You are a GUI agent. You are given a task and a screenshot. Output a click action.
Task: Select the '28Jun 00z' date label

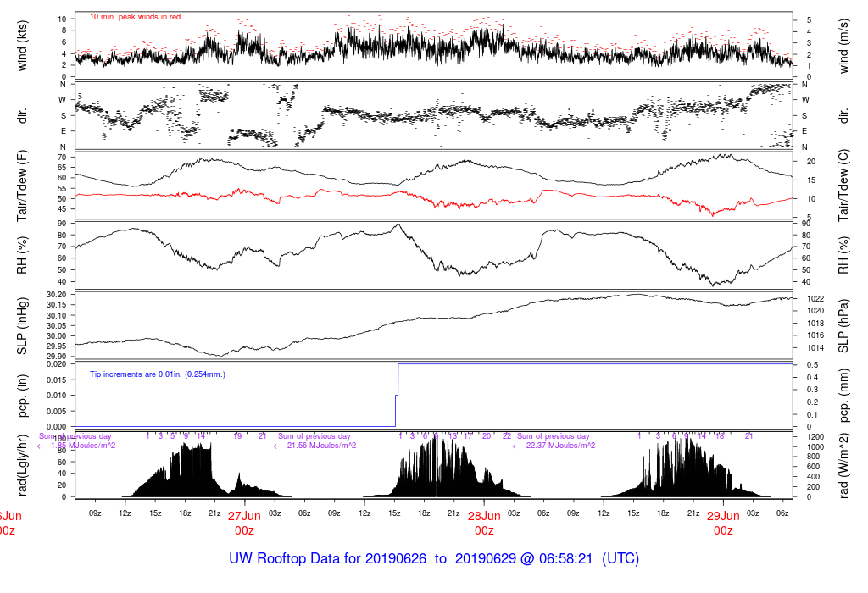click(484, 523)
